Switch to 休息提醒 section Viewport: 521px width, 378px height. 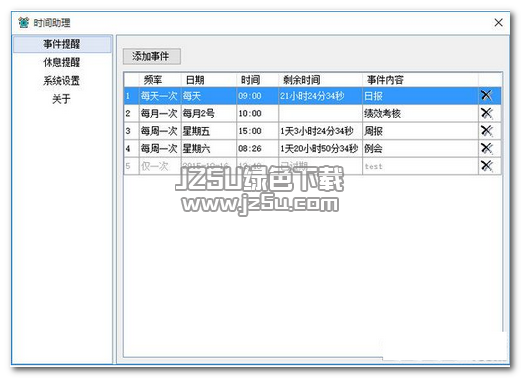[x=62, y=62]
